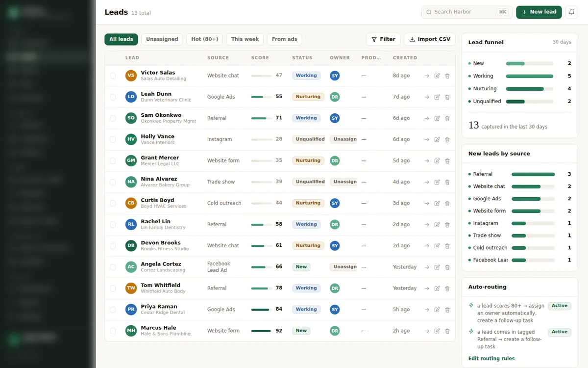Tick the Holly Vance row checkbox

pos(113,140)
